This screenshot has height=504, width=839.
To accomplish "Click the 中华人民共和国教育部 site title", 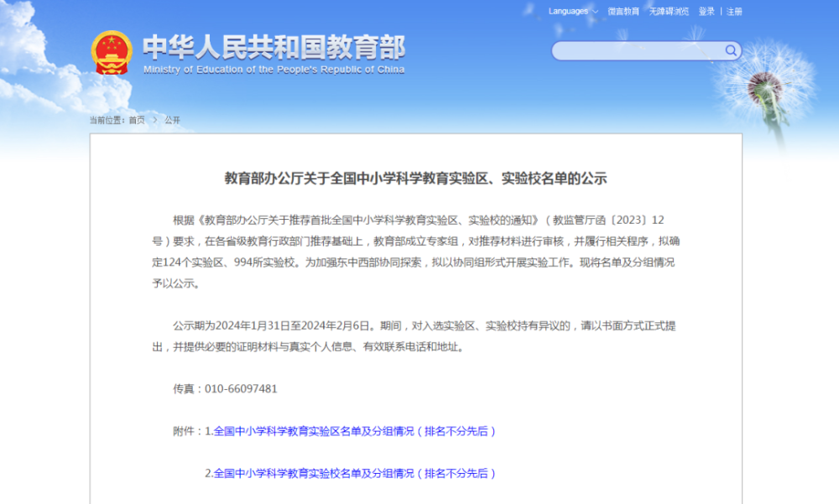I will (x=274, y=47).
